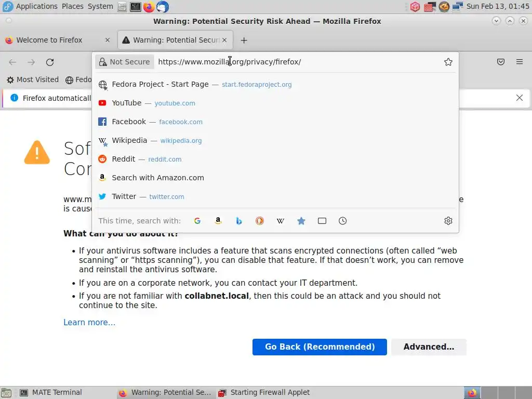This screenshot has width=532, height=399.
Task: Bookmark this page with the star icon
Action: point(448,62)
